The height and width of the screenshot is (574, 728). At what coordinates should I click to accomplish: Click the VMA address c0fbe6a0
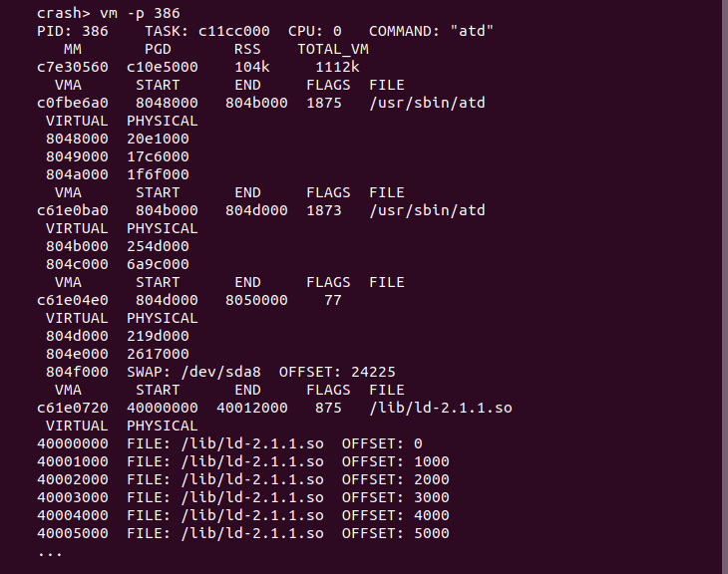click(x=73, y=103)
